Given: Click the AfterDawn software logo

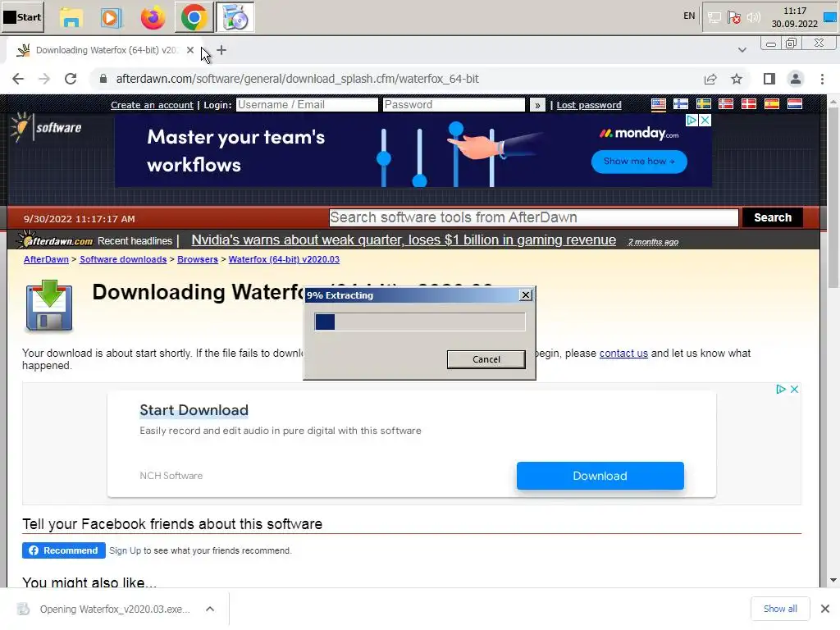Looking at the screenshot, I should click(46, 127).
